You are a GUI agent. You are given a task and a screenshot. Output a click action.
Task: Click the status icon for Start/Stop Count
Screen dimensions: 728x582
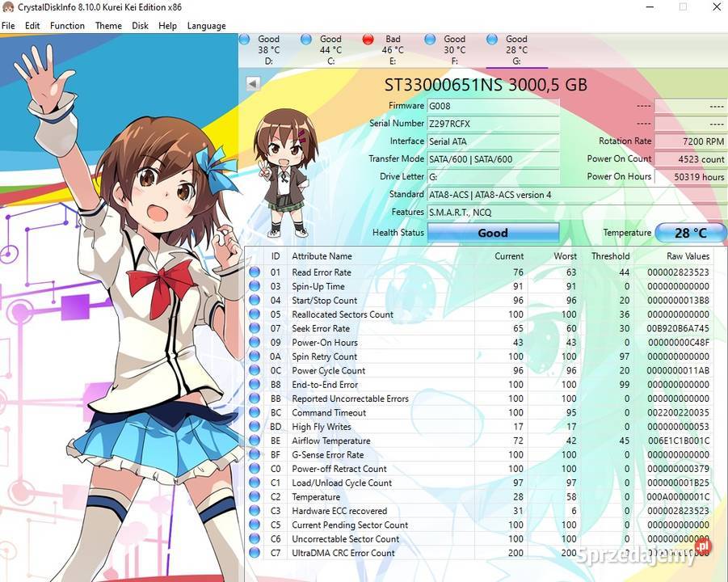click(x=255, y=300)
